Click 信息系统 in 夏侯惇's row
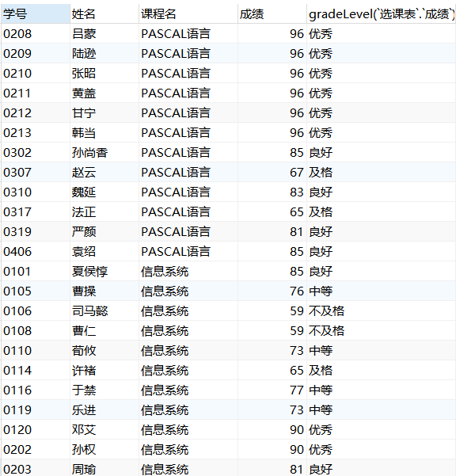The image size is (456, 476). pyautogui.click(x=188, y=272)
